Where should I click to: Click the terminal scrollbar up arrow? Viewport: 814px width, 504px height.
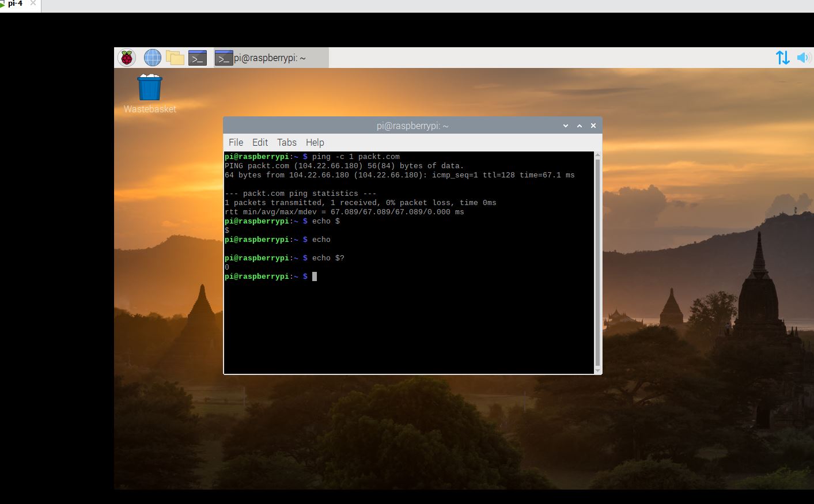(597, 153)
